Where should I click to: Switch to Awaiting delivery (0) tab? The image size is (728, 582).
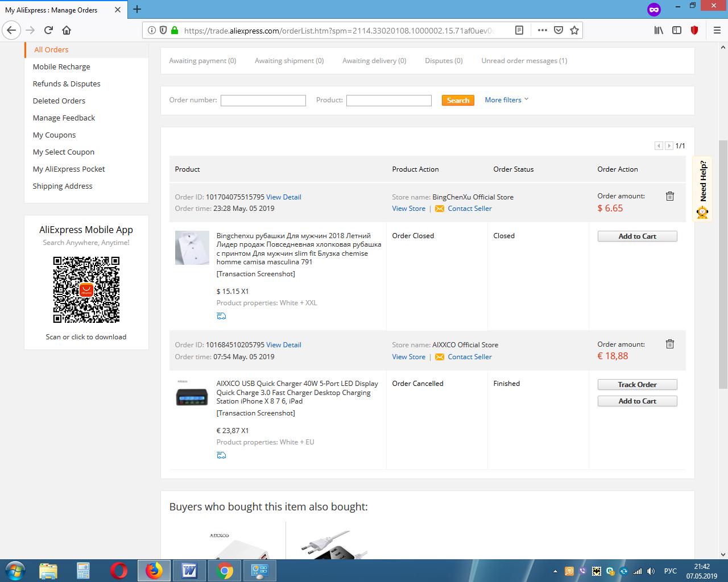(x=374, y=61)
